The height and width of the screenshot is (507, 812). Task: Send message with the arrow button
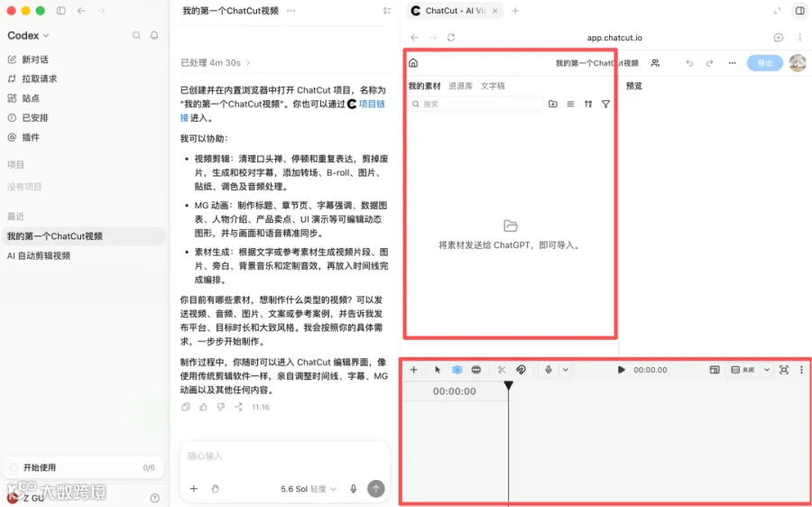376,488
